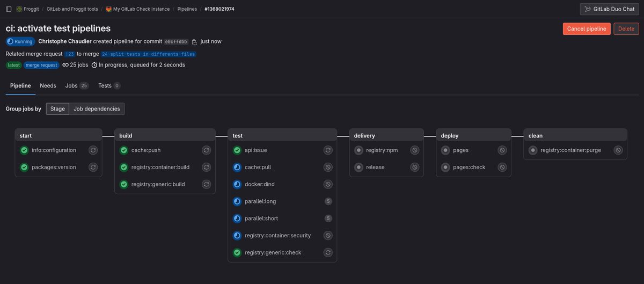Open the registry:container:build job
The image size is (644, 284).
coord(160,167)
